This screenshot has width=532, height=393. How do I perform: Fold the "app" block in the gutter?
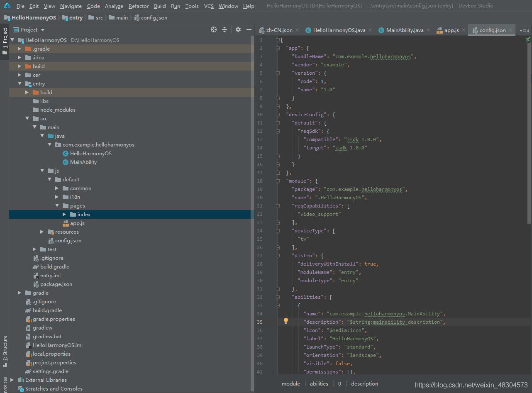[x=278, y=48]
